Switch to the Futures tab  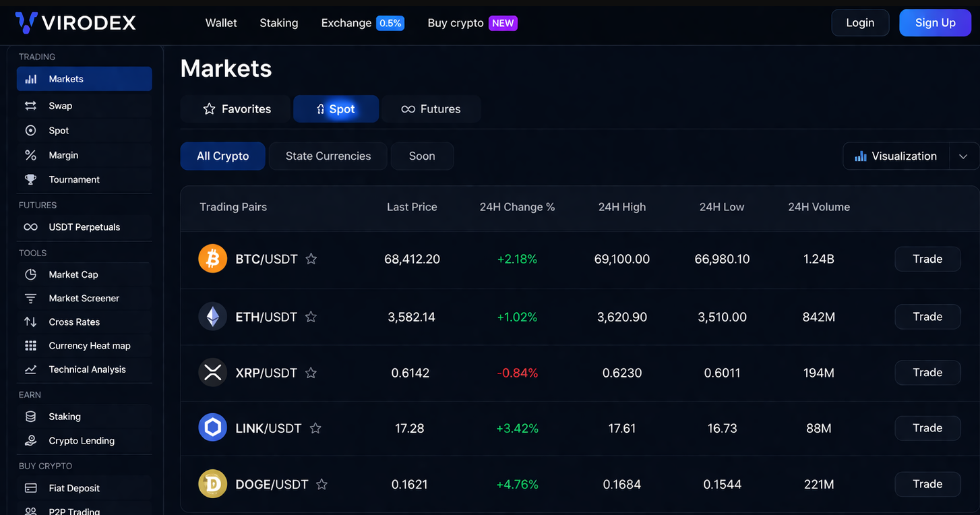click(431, 109)
